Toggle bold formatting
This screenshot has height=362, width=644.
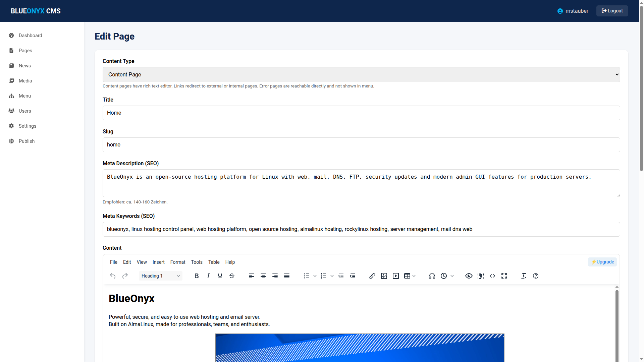coord(197,276)
